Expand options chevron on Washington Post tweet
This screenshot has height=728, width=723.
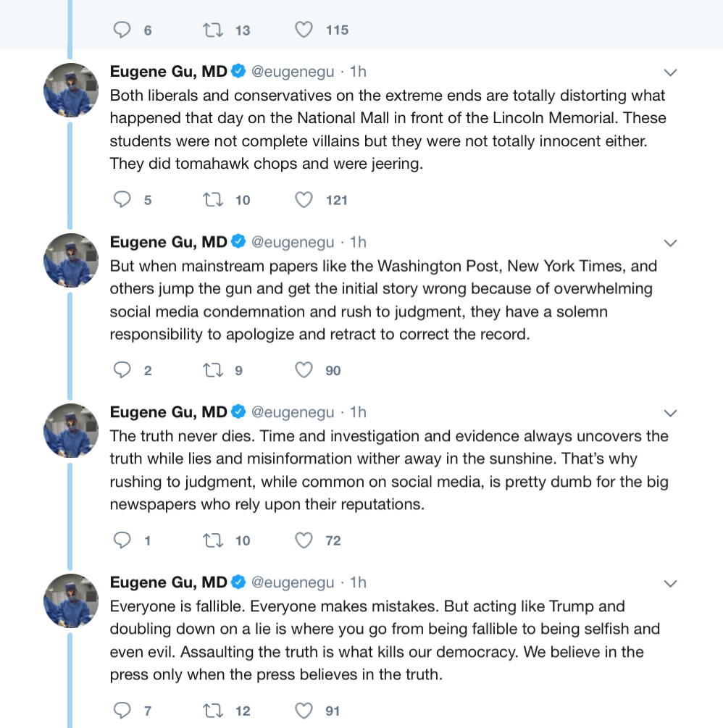(670, 243)
